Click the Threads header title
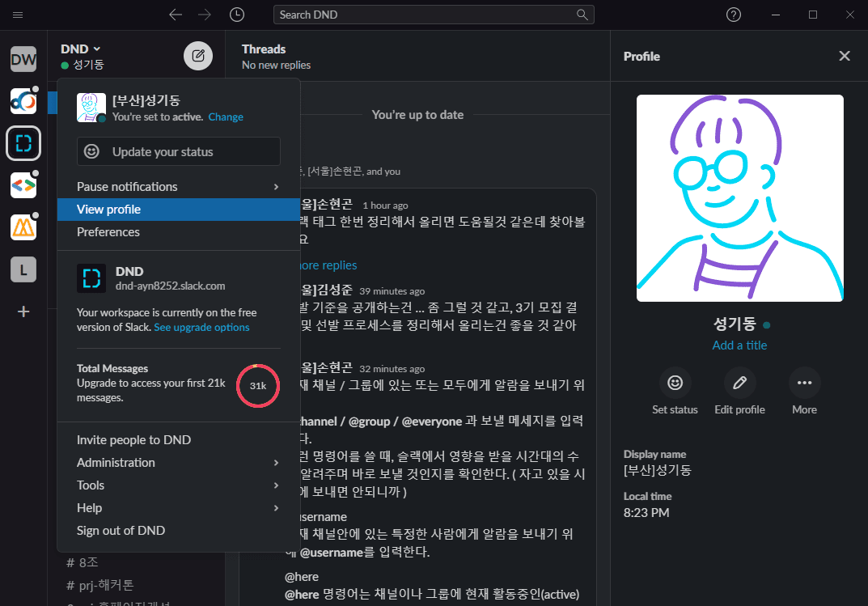The width and height of the screenshot is (868, 606). (264, 49)
